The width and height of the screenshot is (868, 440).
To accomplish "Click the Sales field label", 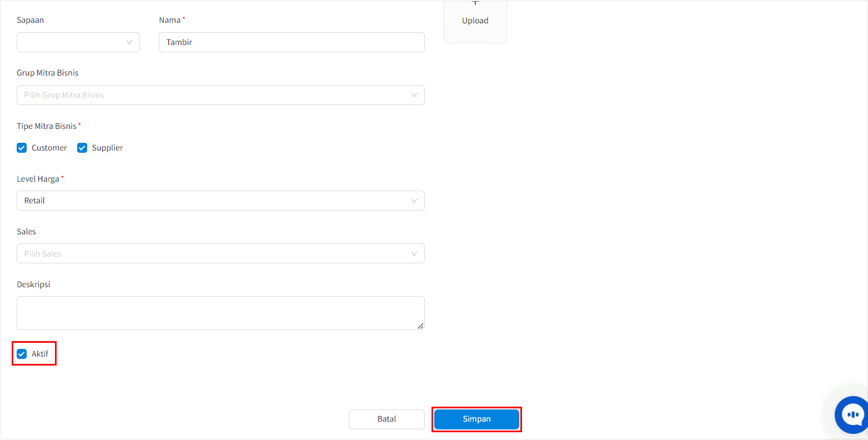I will tap(27, 232).
